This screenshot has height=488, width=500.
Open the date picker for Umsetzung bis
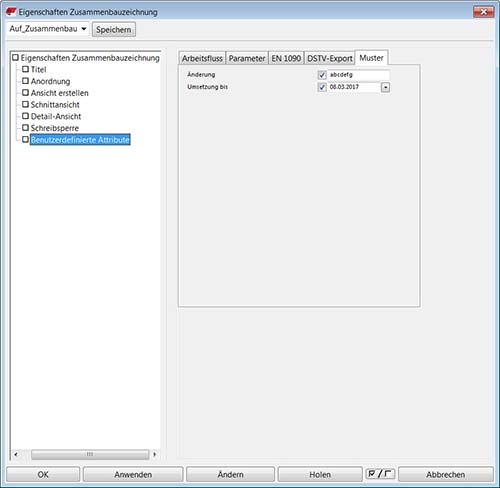385,87
